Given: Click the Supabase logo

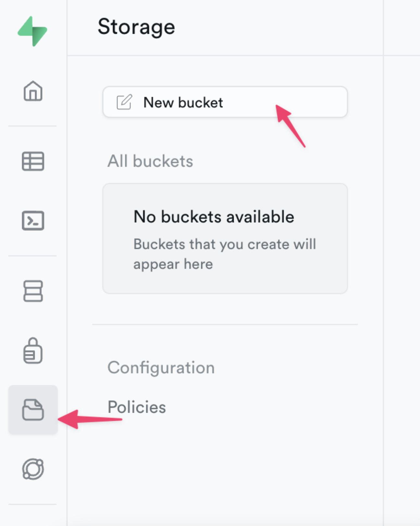Looking at the screenshot, I should 32,31.
